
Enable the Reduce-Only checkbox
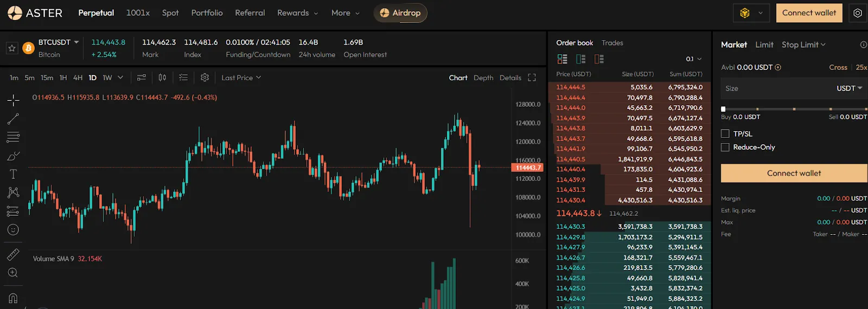click(725, 147)
